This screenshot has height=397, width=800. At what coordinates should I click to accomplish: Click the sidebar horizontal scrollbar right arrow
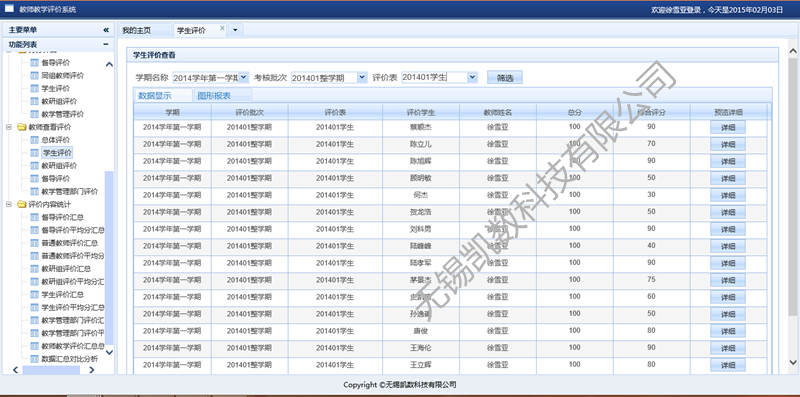click(x=91, y=370)
